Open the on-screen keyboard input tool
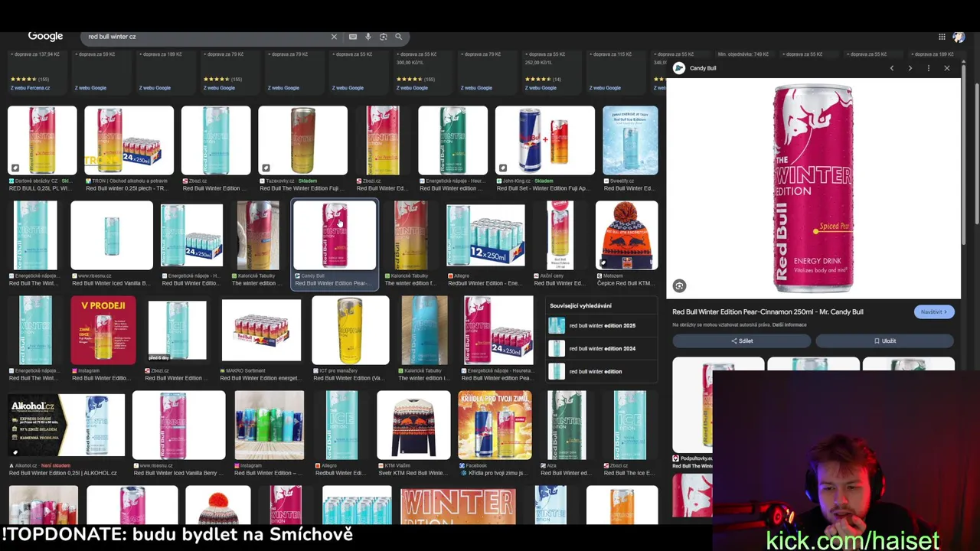The width and height of the screenshot is (980, 551). coord(352,37)
